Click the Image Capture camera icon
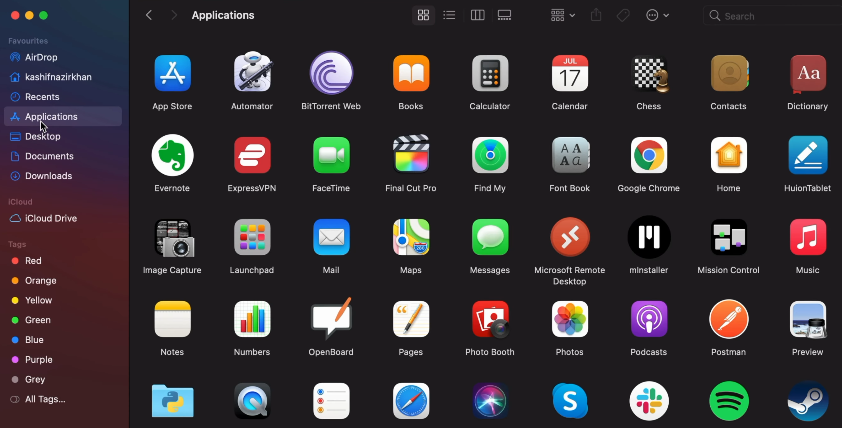 tap(173, 238)
